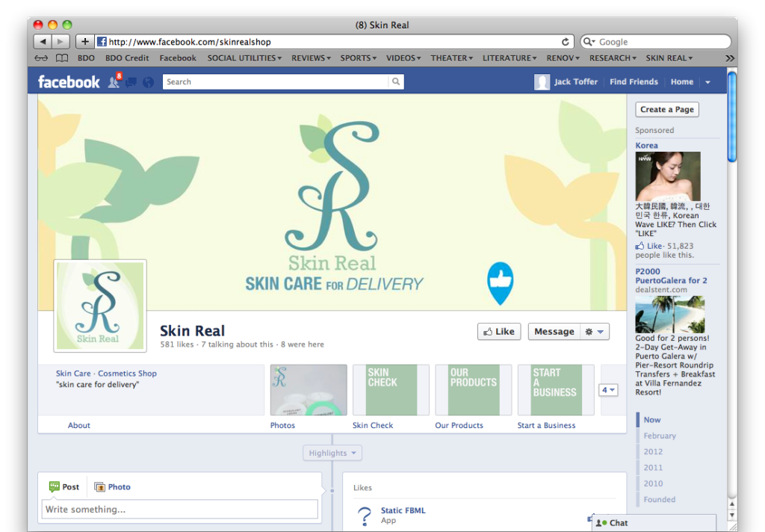
Task: Click the Create a Page button
Action: [667, 109]
